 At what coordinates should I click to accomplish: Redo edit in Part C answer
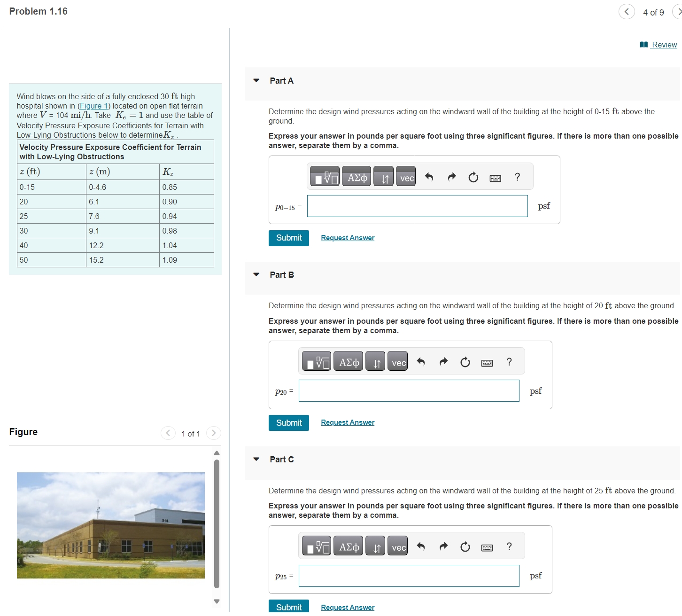[443, 546]
